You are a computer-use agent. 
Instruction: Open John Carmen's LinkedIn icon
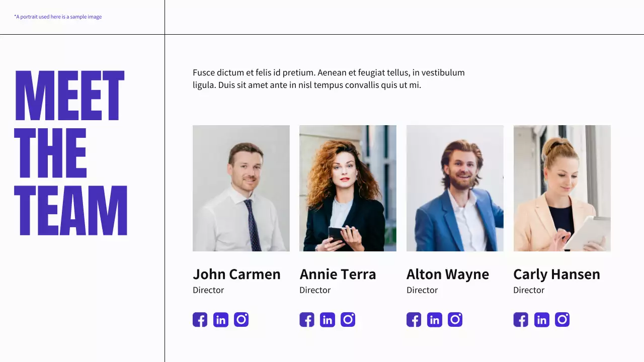click(220, 320)
